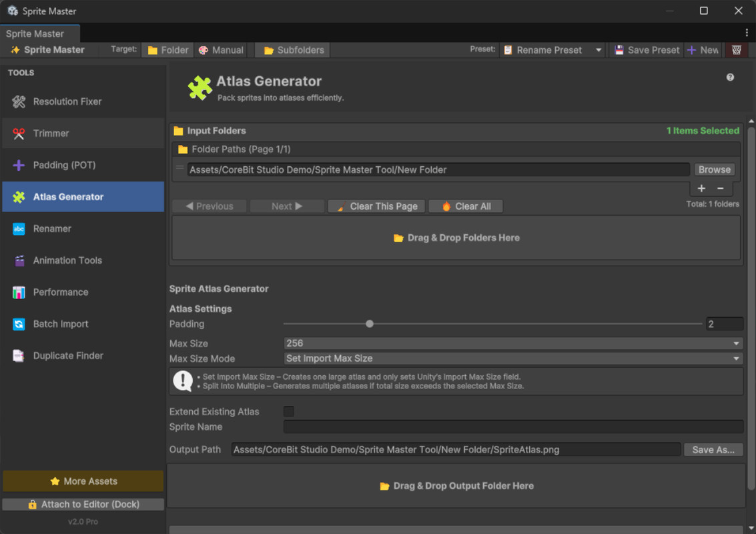The width and height of the screenshot is (756, 534).
Task: Select the Folder target mode
Action: click(x=167, y=49)
